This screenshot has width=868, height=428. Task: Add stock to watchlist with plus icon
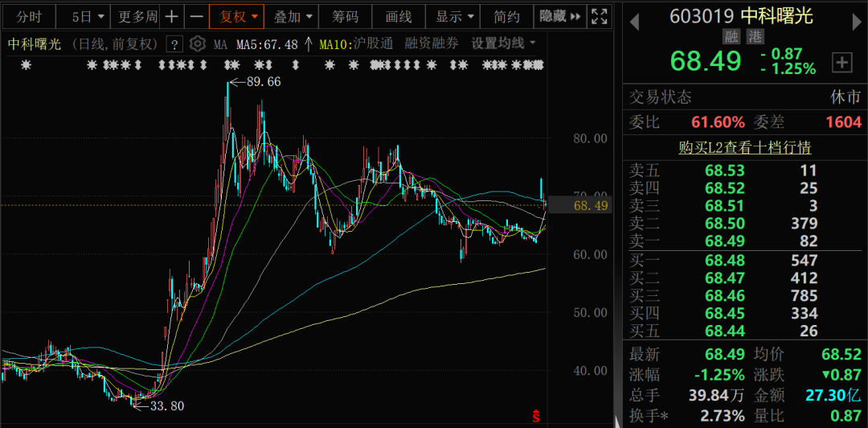[841, 62]
